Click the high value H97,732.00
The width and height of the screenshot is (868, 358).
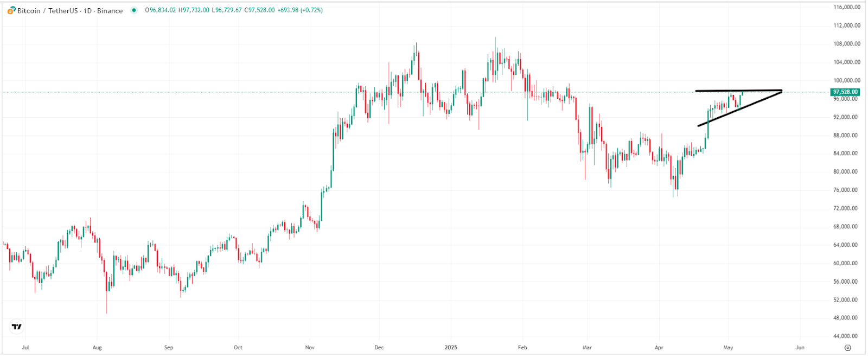[194, 9]
